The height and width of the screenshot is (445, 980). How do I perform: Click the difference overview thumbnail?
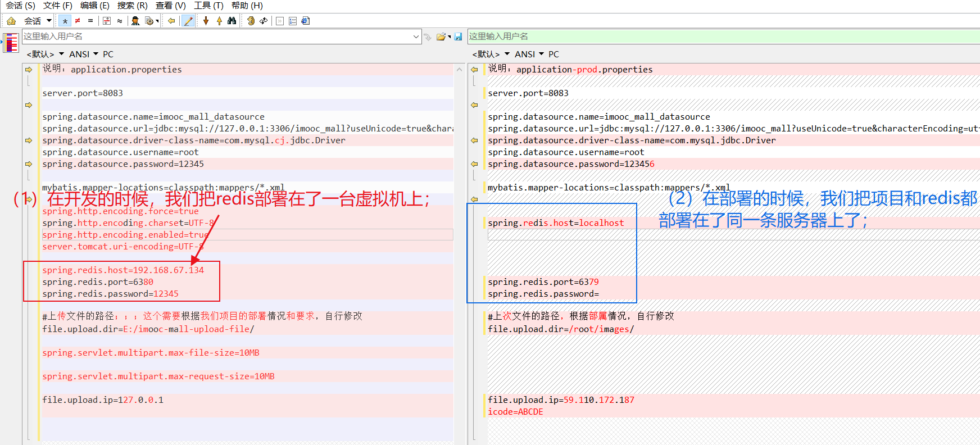tap(11, 43)
